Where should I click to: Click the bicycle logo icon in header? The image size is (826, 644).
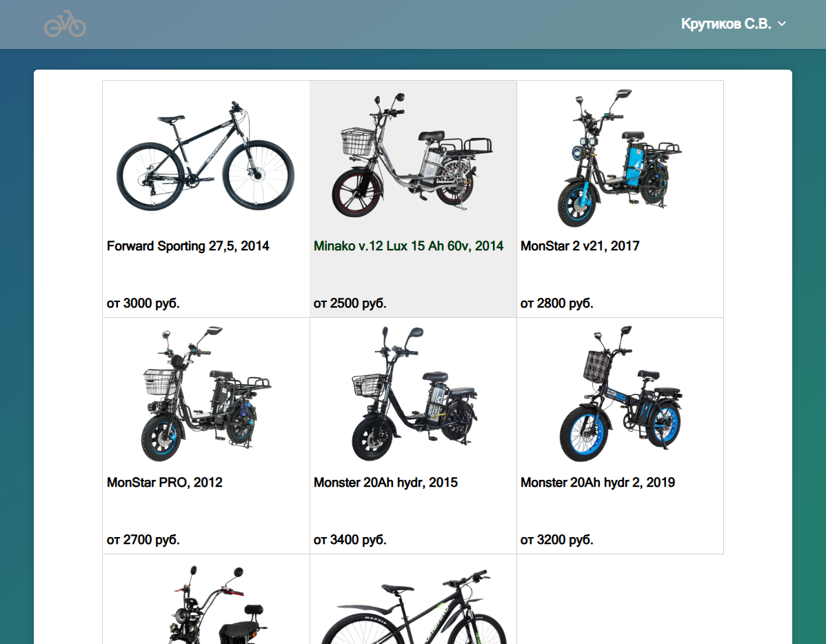coord(65,24)
